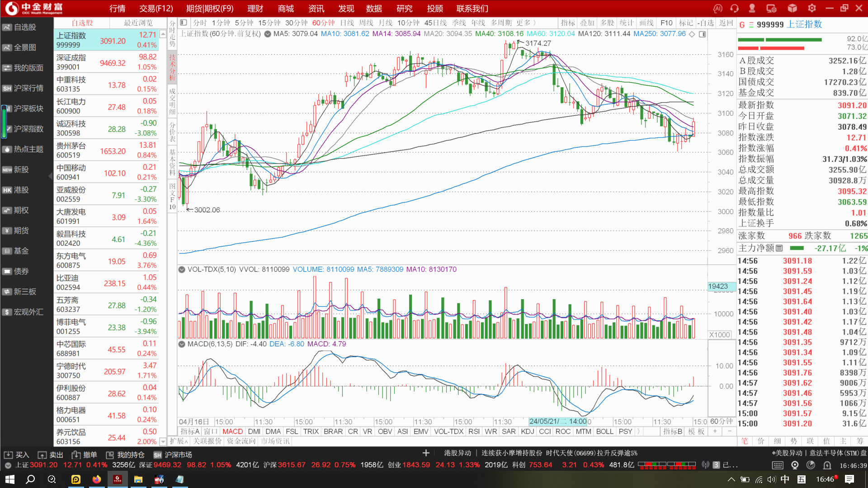The height and width of the screenshot is (488, 868).
Task: Open the 资讯 top menu
Action: 316,8
